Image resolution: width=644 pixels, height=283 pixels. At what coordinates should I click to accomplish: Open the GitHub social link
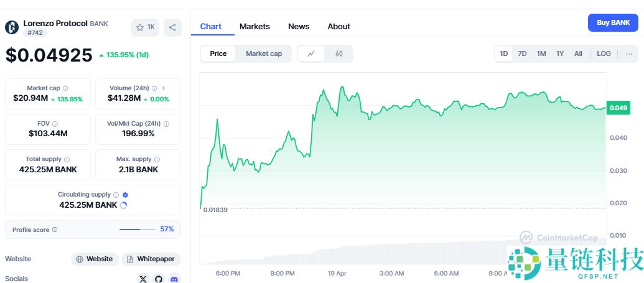159,279
